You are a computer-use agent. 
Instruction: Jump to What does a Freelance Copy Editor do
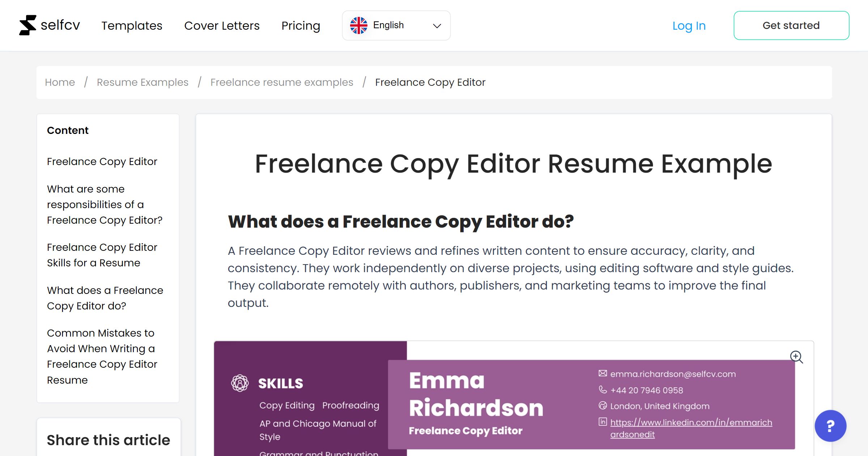tap(105, 298)
